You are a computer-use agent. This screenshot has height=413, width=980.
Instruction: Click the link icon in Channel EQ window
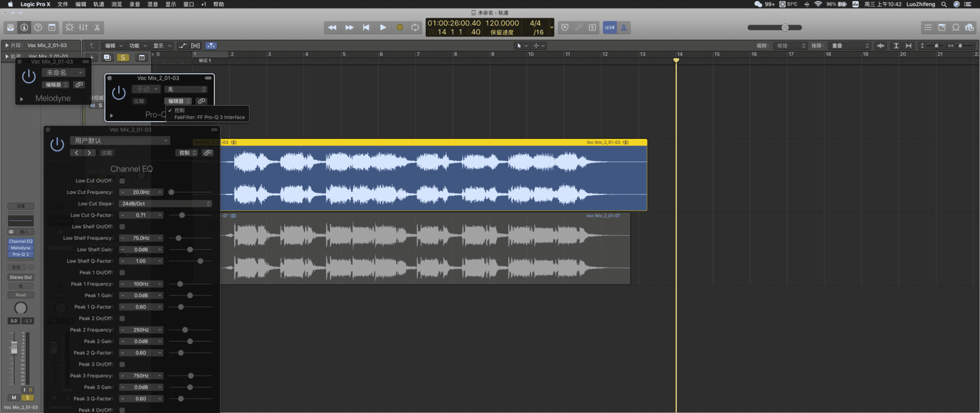(208, 153)
